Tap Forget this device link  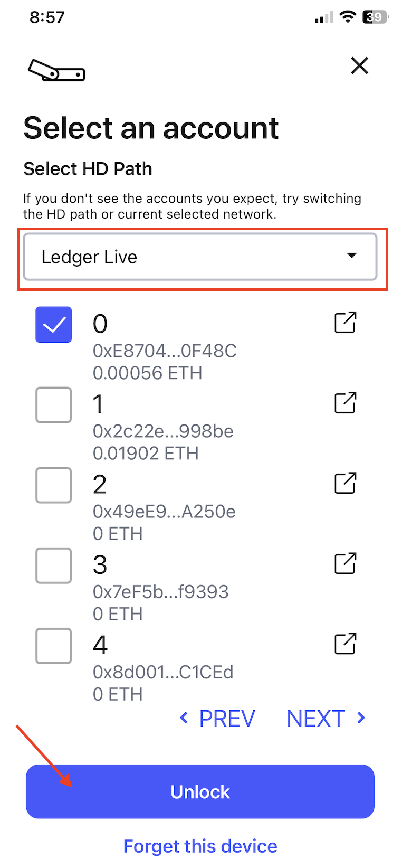[200, 846]
